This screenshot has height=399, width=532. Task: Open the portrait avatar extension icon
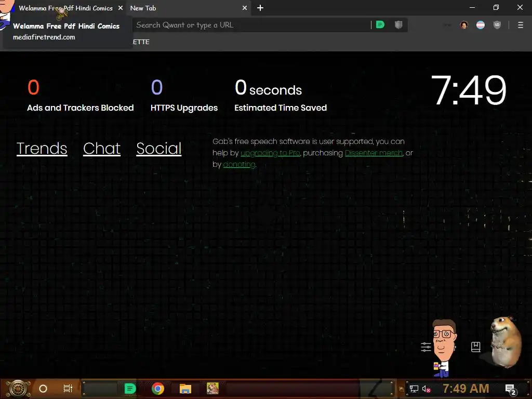(x=464, y=25)
